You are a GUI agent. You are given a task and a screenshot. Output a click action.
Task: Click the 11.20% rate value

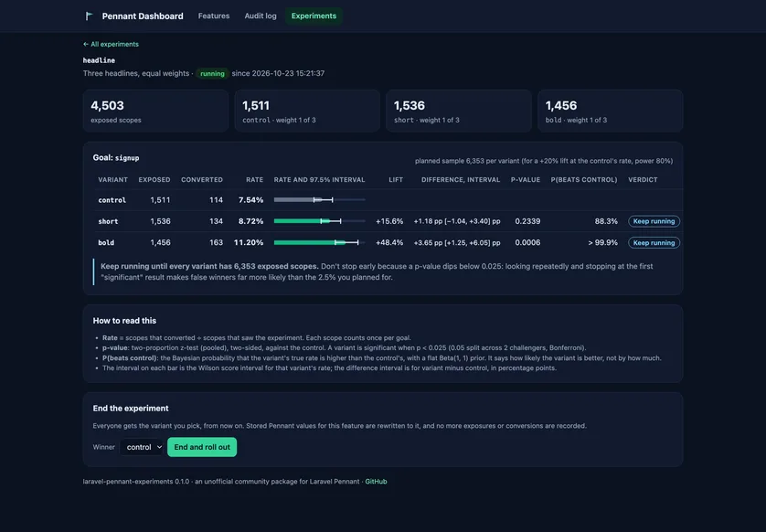(x=249, y=243)
